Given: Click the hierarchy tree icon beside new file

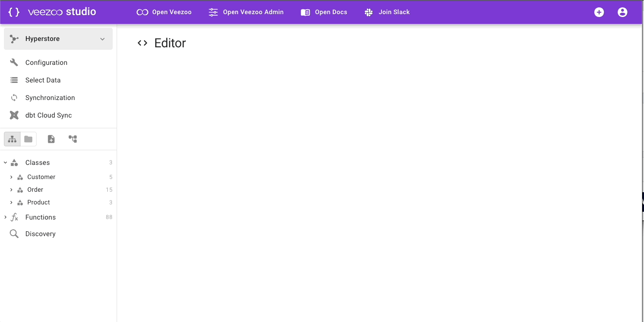Looking at the screenshot, I should point(73,139).
